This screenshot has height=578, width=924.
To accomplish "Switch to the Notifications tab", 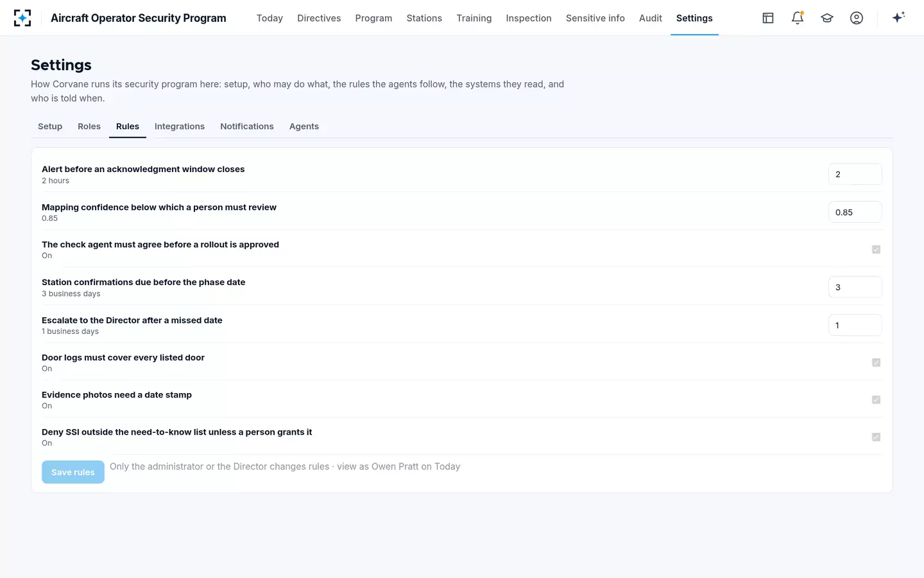I will pos(247,127).
